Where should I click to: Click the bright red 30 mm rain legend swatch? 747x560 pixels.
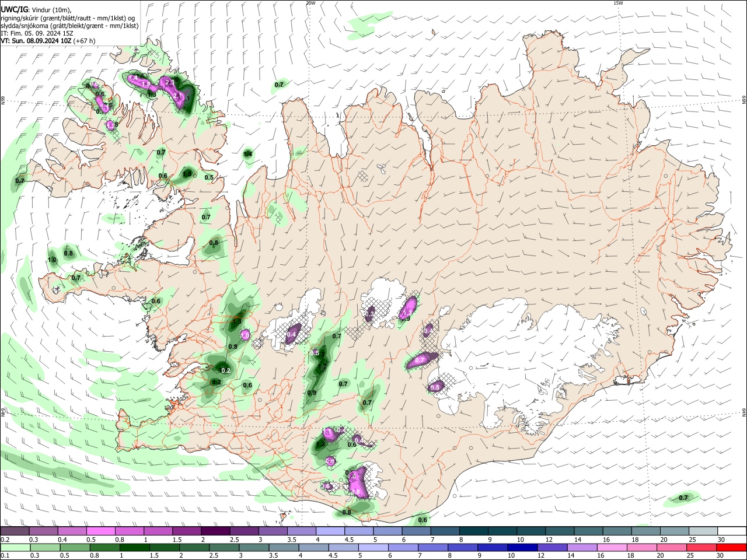point(731,547)
